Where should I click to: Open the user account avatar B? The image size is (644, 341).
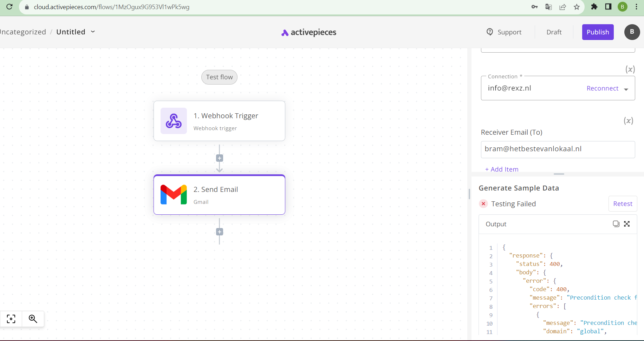tap(632, 32)
